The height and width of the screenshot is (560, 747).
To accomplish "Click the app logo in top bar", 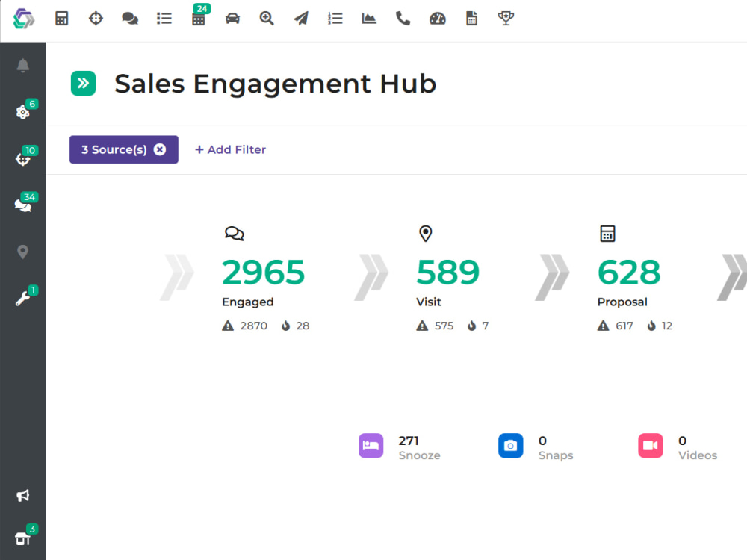I will 24,19.
